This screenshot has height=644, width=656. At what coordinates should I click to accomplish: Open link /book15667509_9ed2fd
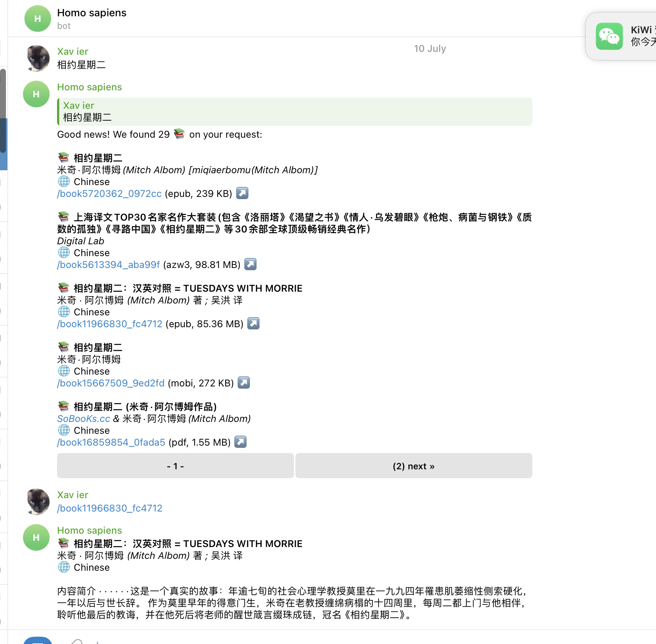111,383
